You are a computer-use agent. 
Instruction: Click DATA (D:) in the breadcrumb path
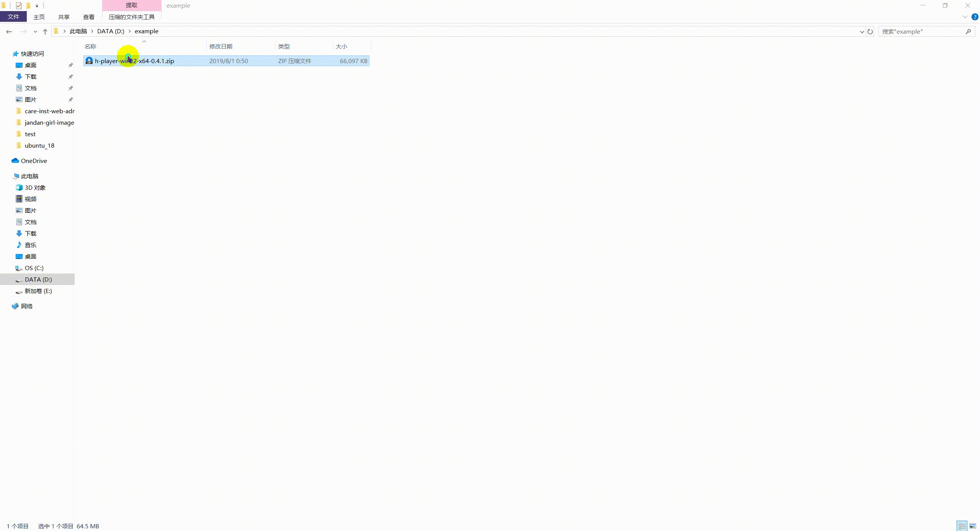click(x=111, y=31)
